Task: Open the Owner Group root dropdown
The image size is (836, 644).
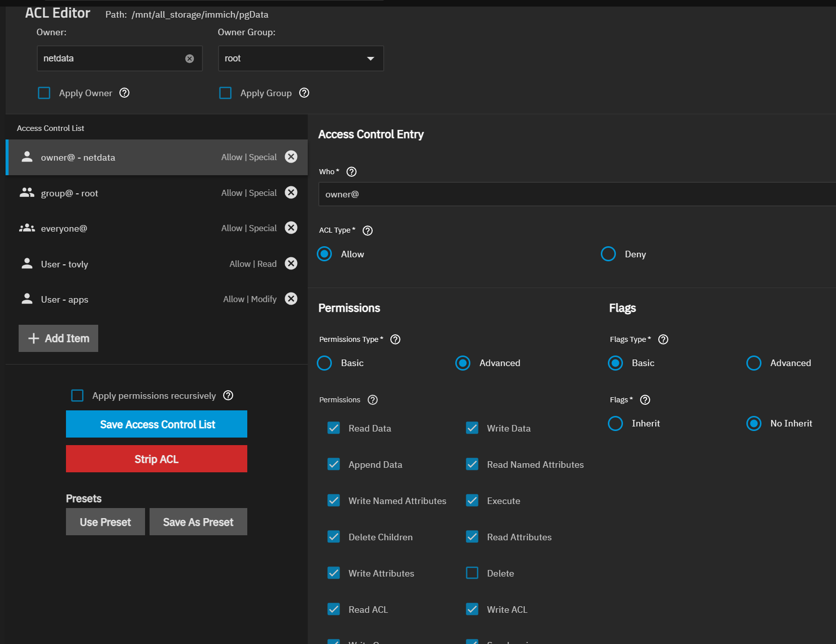Action: (301, 58)
